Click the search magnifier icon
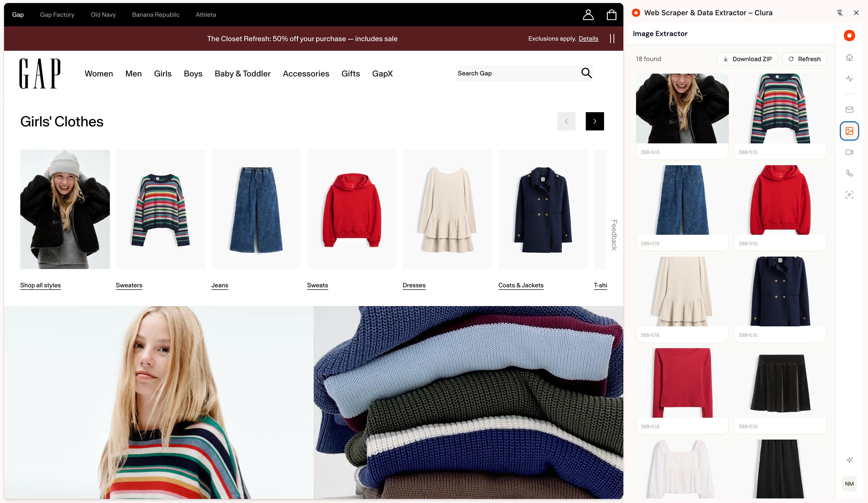868x503 pixels. 586,73
